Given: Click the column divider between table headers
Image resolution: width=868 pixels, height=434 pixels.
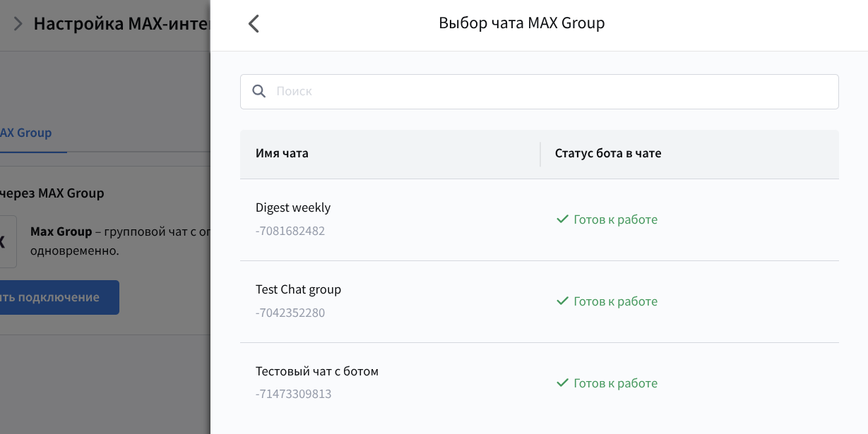Looking at the screenshot, I should click(x=540, y=154).
